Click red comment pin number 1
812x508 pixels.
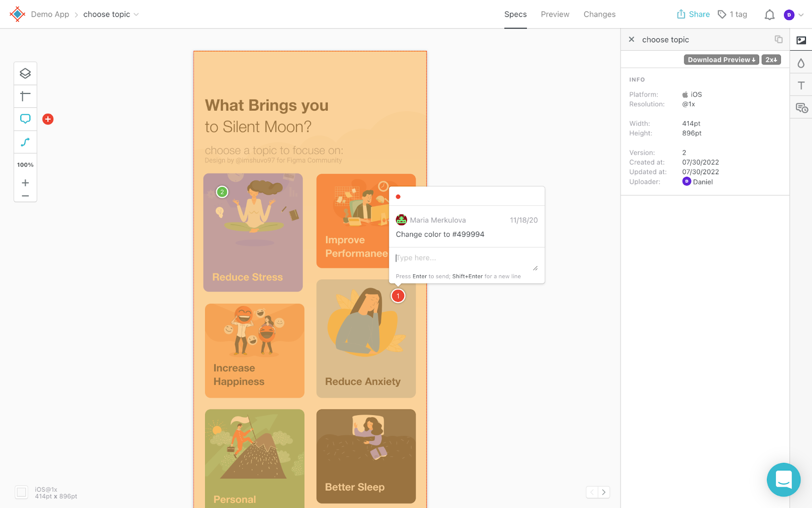398,296
